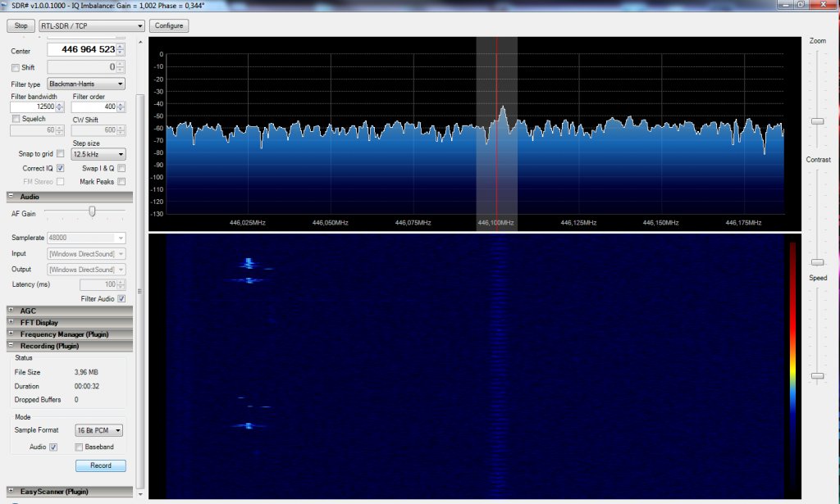Expand the EasyScanner (Plugin) panel
The width and height of the screenshot is (840, 504).
pos(11,491)
